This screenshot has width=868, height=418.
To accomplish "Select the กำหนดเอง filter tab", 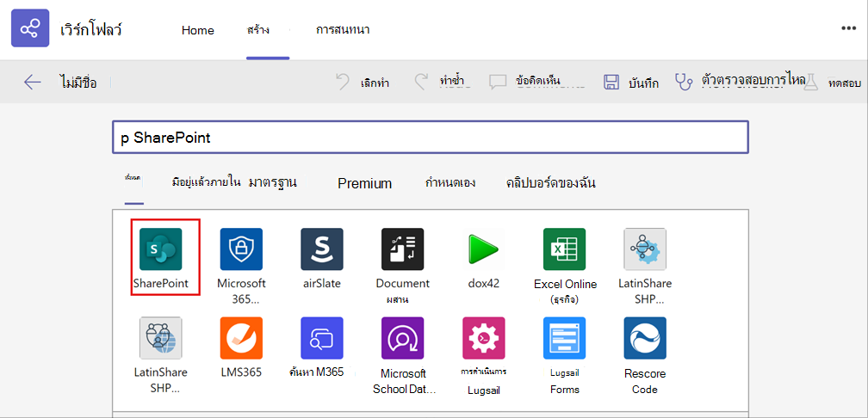I will click(x=450, y=182).
